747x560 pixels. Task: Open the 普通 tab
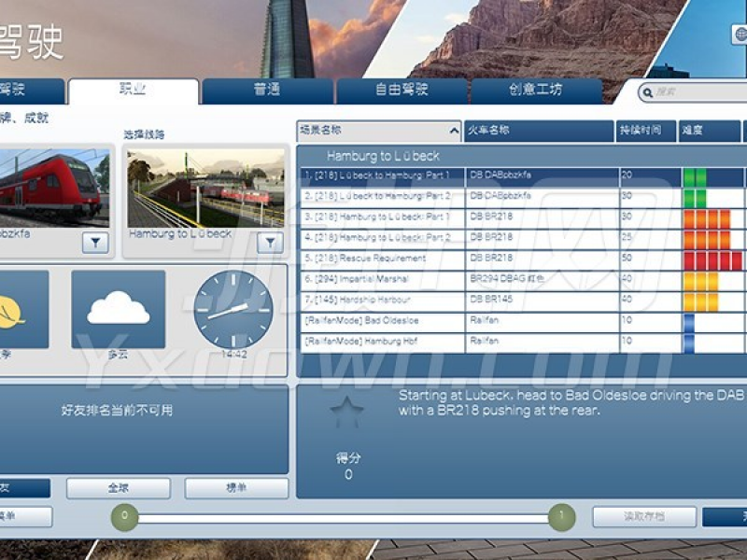tap(267, 91)
